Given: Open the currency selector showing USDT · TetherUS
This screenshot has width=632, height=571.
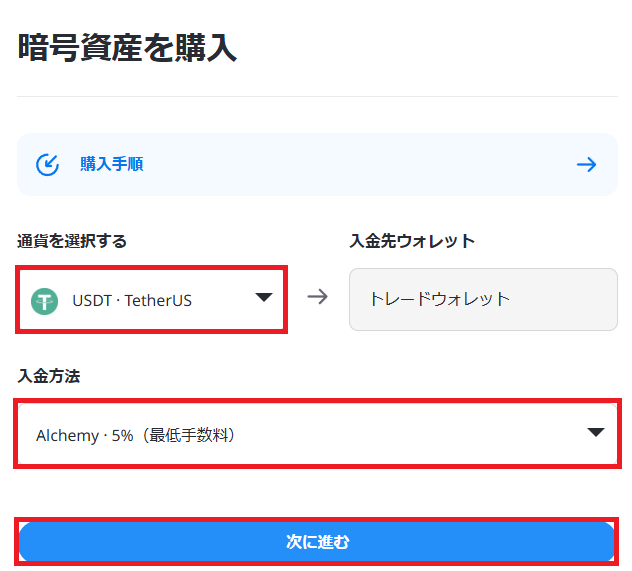Looking at the screenshot, I should [x=151, y=300].
